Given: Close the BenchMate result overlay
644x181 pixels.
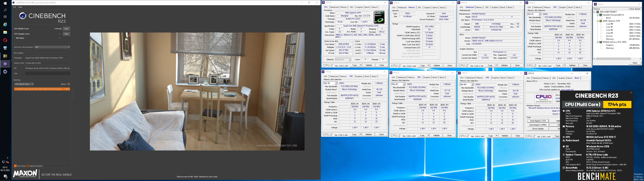Looking at the screenshot, I should pos(631,93).
